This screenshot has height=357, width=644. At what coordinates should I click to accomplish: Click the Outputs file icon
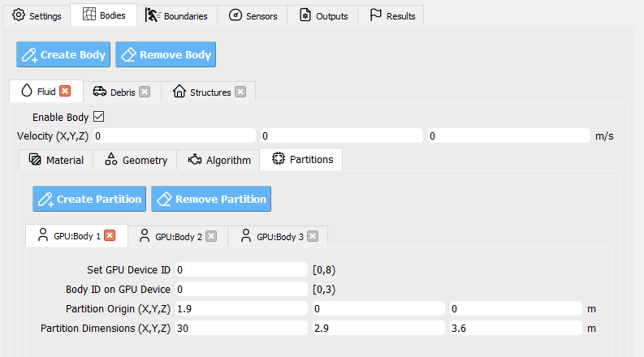coord(305,15)
